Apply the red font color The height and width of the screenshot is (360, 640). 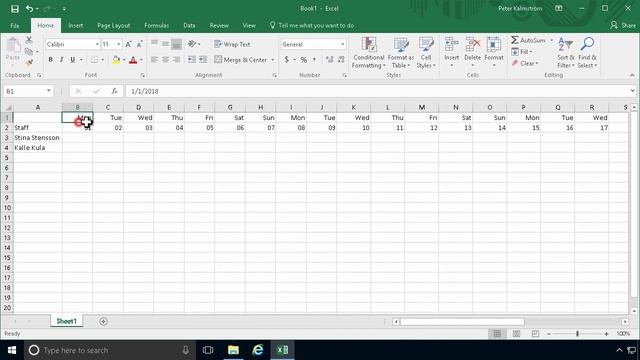pyautogui.click(x=133, y=60)
